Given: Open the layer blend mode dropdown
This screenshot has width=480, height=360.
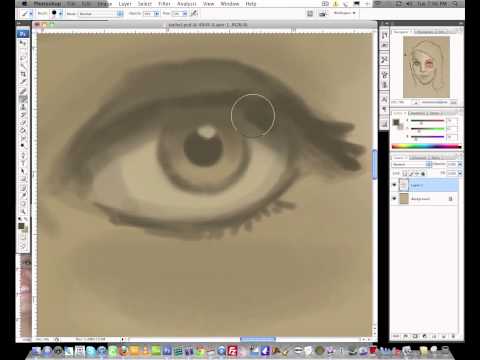Looking at the screenshot, I should [412, 164].
